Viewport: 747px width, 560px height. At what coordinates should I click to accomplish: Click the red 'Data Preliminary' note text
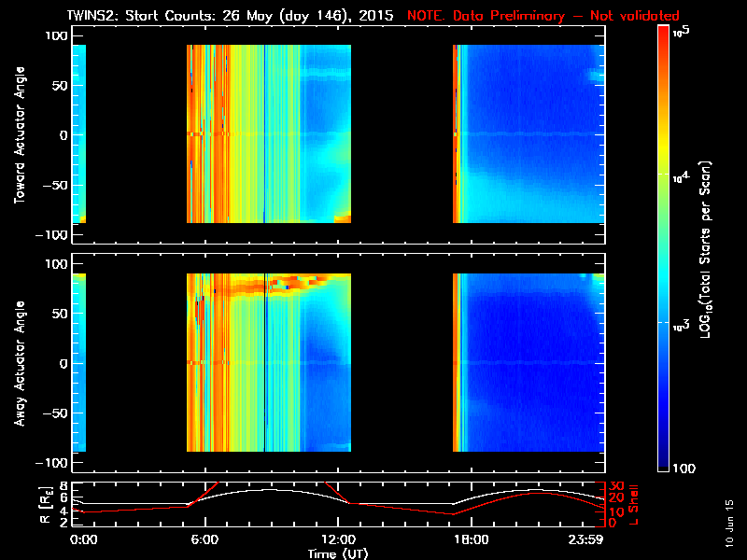point(543,16)
